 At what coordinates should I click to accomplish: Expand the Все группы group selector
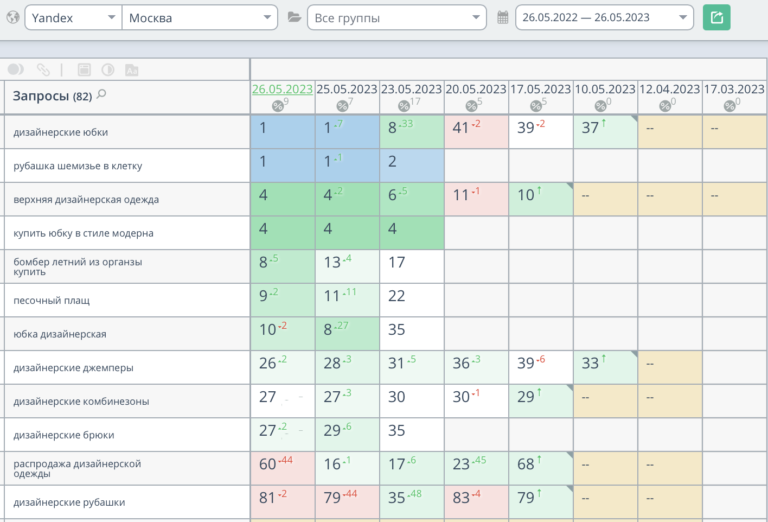(x=397, y=18)
